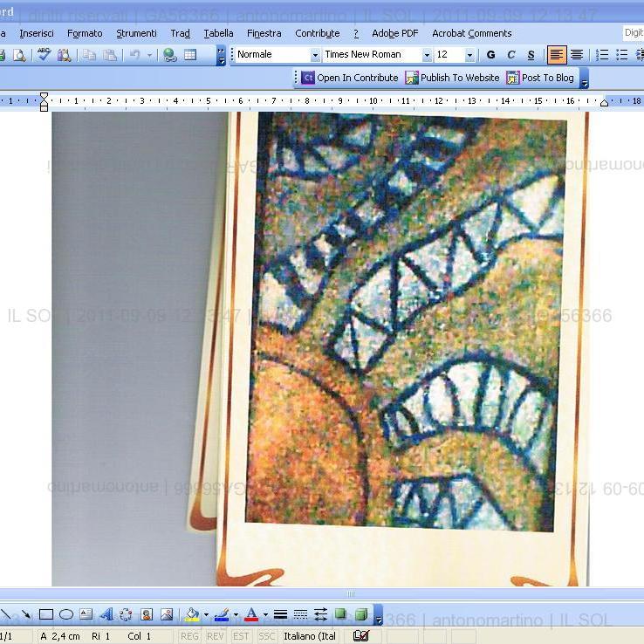Screen dimensions: 644x644
Task: Expand Standard toolbar options
Action: [221, 56]
